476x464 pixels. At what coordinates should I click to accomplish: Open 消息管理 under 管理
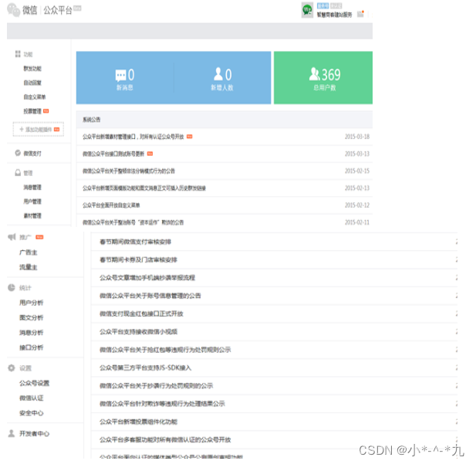pyautogui.click(x=32, y=187)
